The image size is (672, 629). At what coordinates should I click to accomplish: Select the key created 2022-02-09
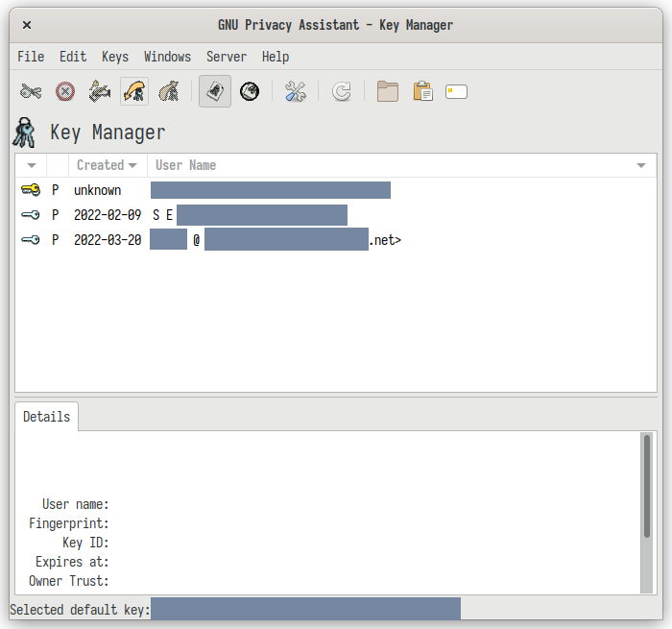click(x=107, y=215)
